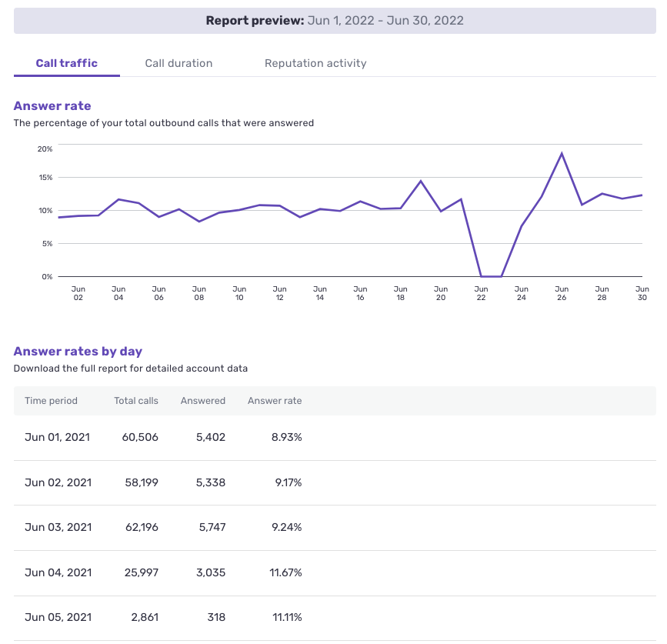667x644 pixels.
Task: Select the Reputation activity tab
Action: [315, 63]
